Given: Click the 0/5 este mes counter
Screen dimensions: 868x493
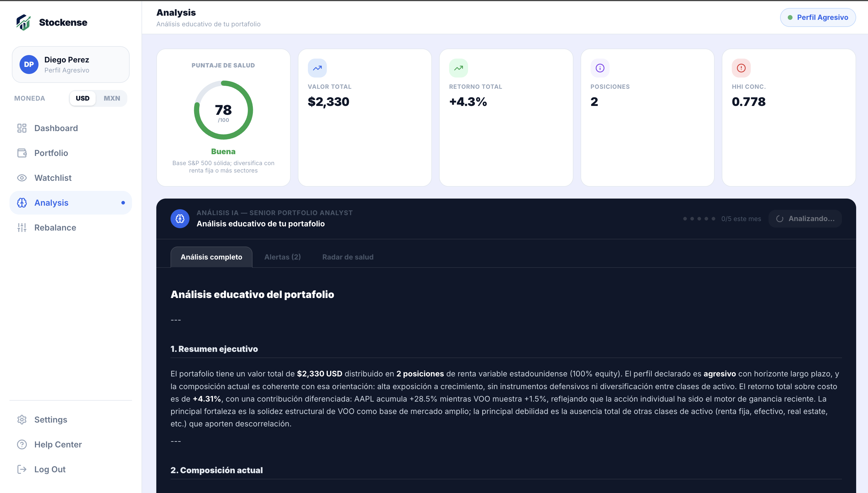Looking at the screenshot, I should (x=741, y=219).
